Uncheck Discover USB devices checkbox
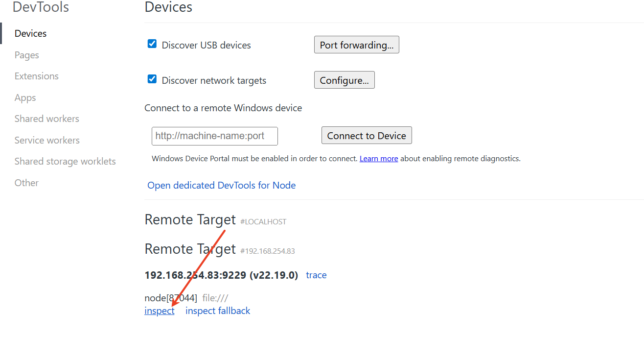Viewport: 644px width, 338px height. click(x=152, y=44)
